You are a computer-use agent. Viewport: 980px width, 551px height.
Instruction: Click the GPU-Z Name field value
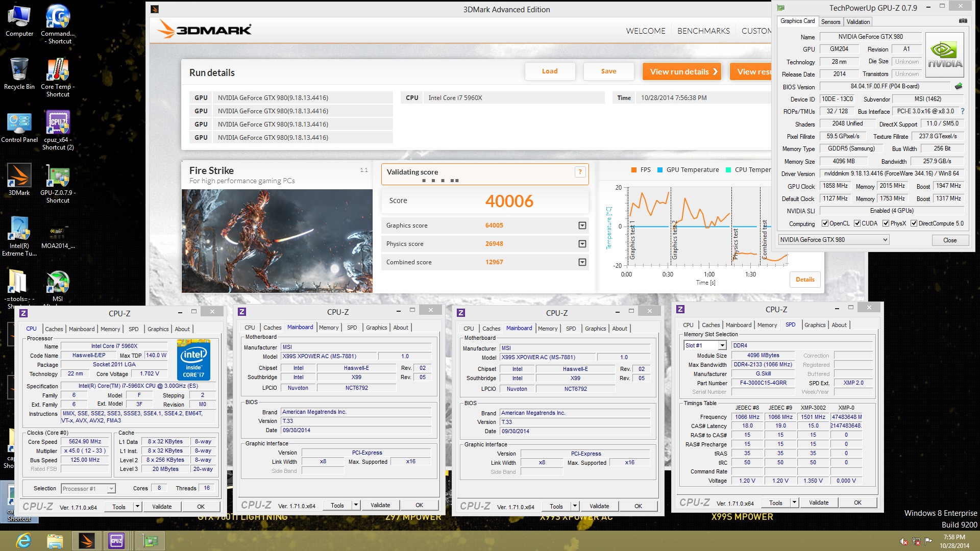[870, 37]
